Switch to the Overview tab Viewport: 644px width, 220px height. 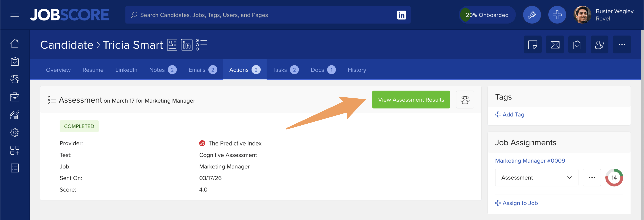[x=58, y=70]
